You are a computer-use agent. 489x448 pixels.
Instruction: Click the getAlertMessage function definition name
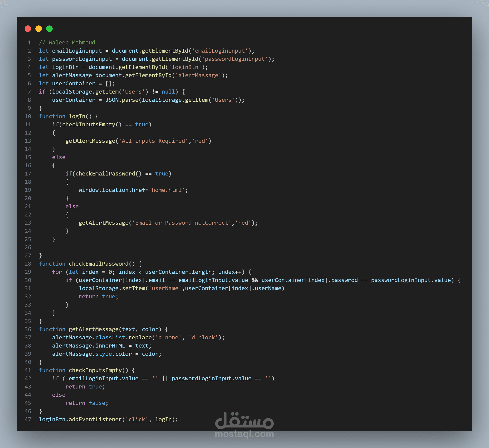click(93, 329)
